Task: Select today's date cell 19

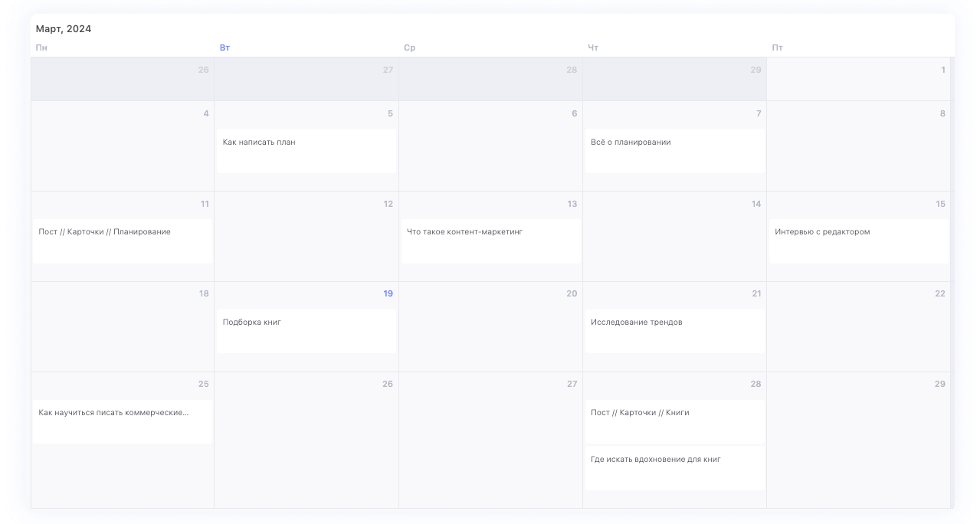Action: [306, 326]
